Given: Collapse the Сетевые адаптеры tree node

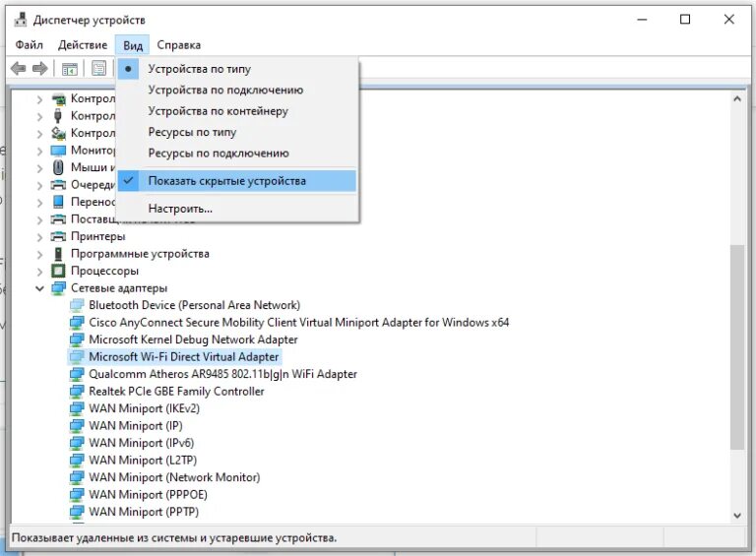Looking at the screenshot, I should [39, 288].
